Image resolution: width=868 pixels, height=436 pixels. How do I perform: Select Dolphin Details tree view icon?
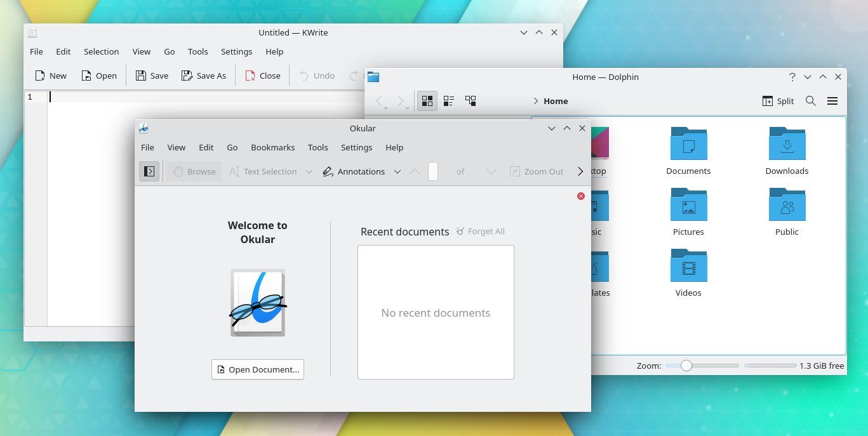pos(471,101)
